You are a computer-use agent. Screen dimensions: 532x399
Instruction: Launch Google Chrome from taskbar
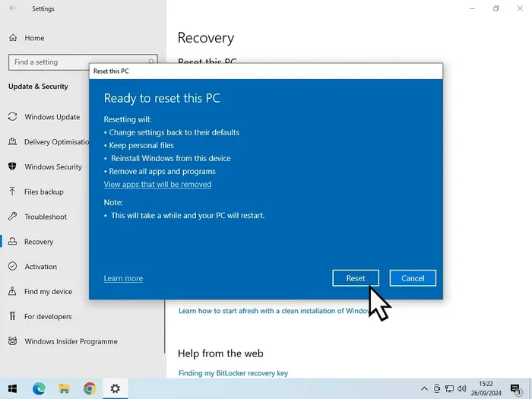click(x=90, y=388)
